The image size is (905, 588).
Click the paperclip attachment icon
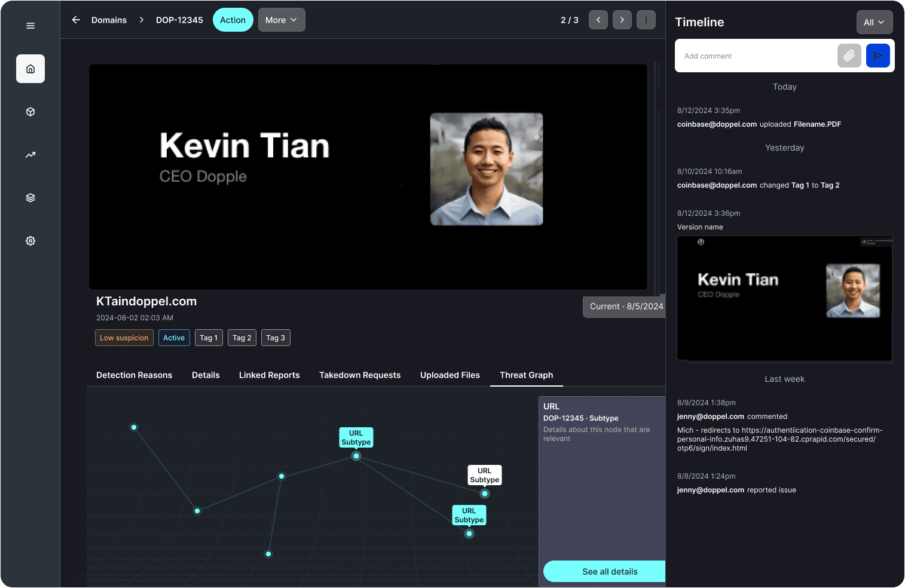pos(849,56)
